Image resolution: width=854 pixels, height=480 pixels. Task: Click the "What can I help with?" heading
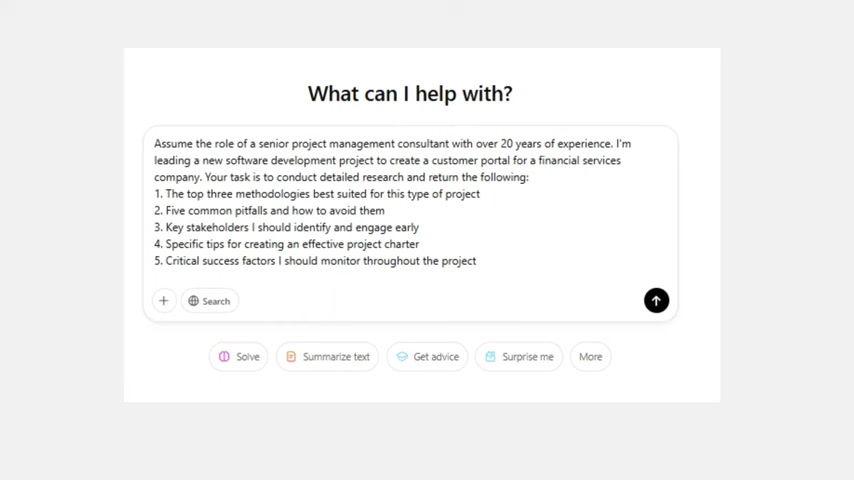point(410,94)
